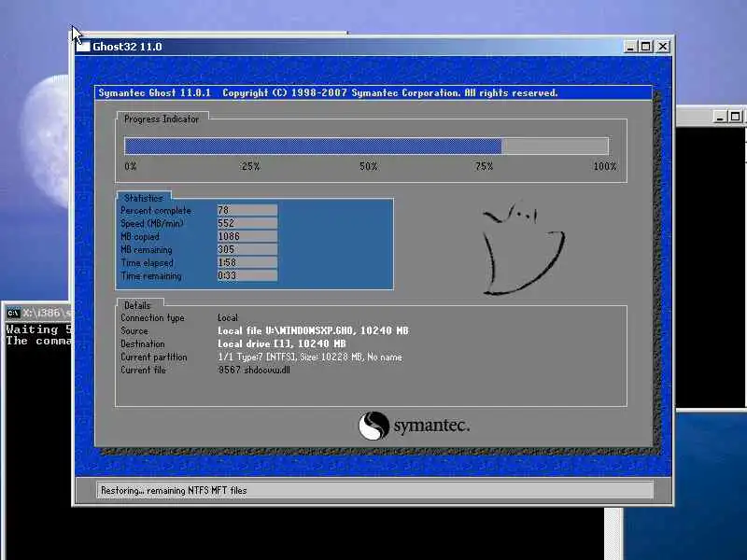Click the 50% progress marker label

368,166
